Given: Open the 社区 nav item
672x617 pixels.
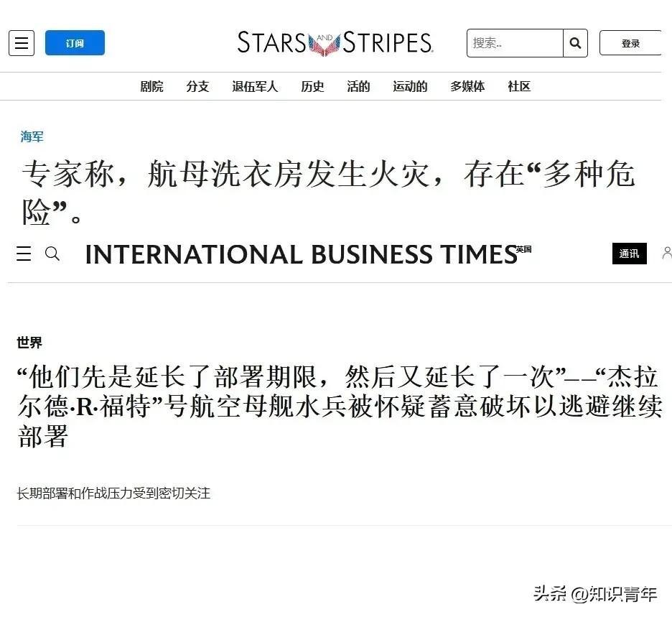Looking at the screenshot, I should [x=519, y=87].
